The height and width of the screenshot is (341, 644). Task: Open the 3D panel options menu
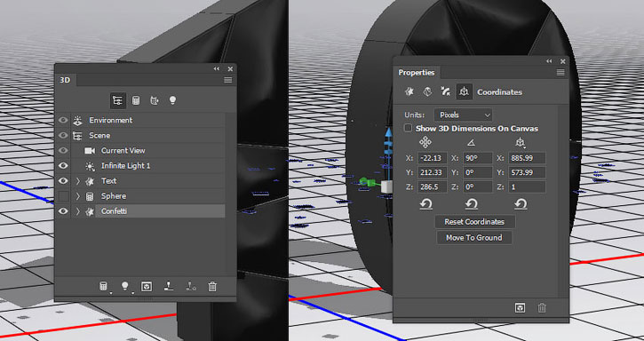point(228,80)
